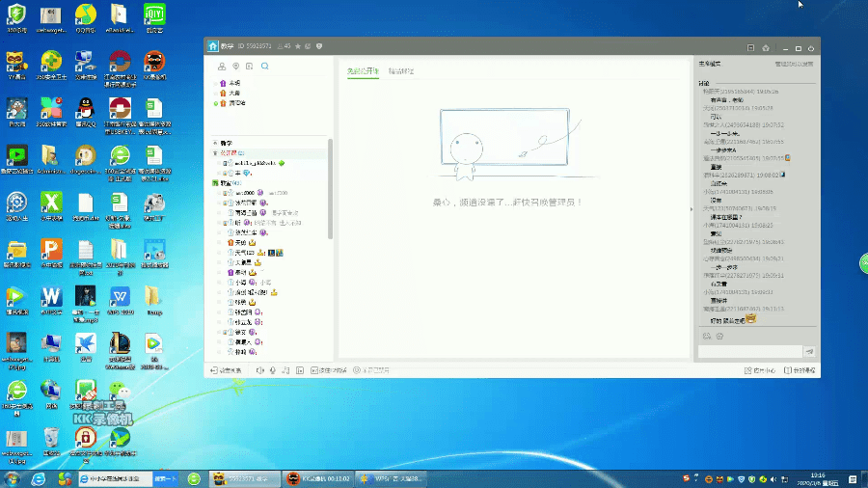Select user wdi1lx_pkk8vebs in 公开课
868x488 pixels.
[x=256, y=163]
